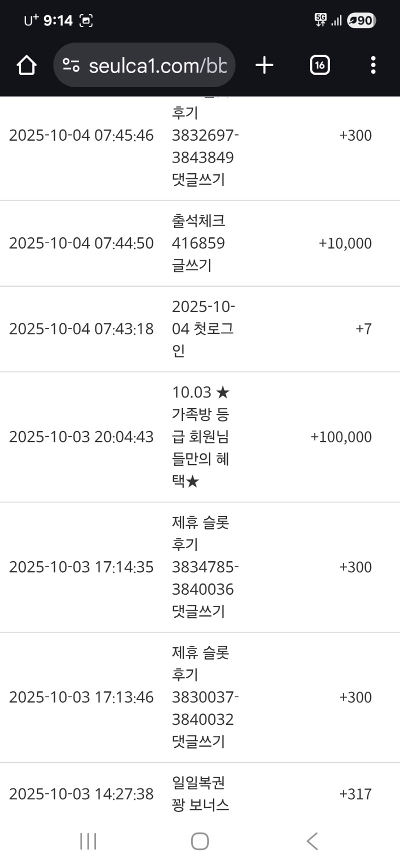Select the 일일복권 꽝 보너스 entry

point(200,794)
